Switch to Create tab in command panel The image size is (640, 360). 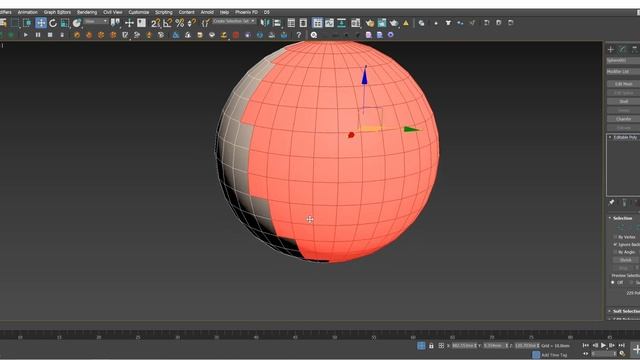[x=611, y=49]
